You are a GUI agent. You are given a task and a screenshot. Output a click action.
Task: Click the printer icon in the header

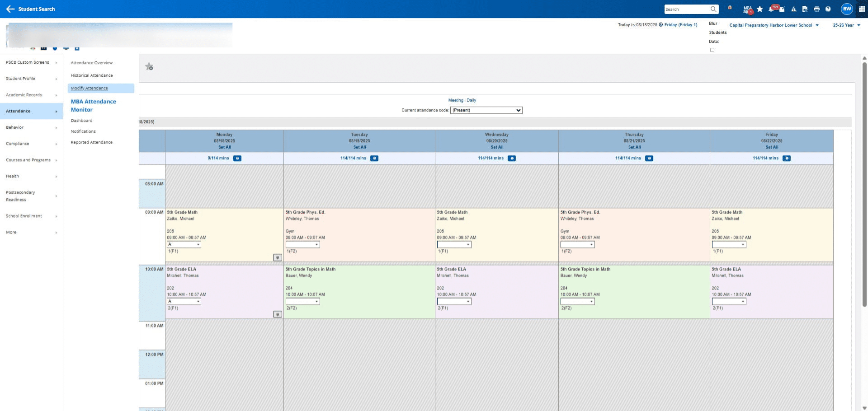816,9
